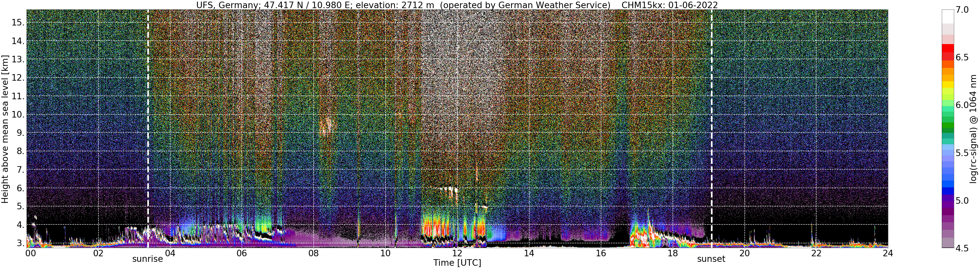Click the time tick label "12"
This screenshot has height=269, width=980.
(457, 253)
